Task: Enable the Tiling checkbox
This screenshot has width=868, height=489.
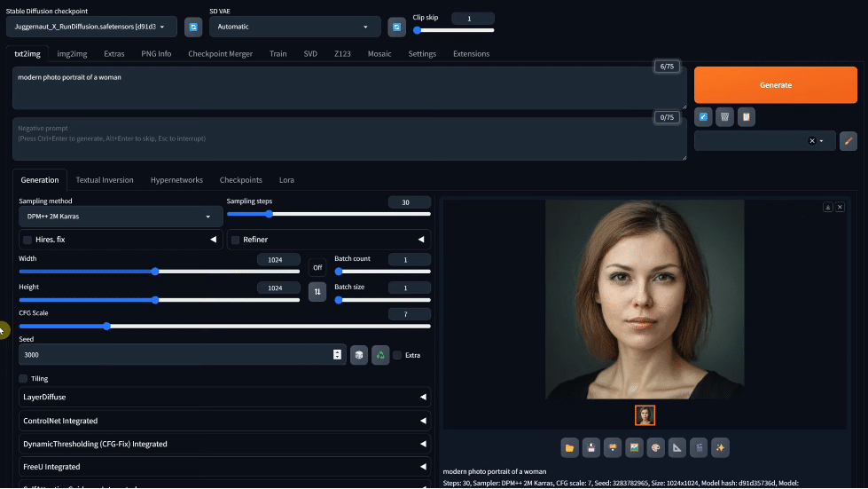Action: (23, 379)
